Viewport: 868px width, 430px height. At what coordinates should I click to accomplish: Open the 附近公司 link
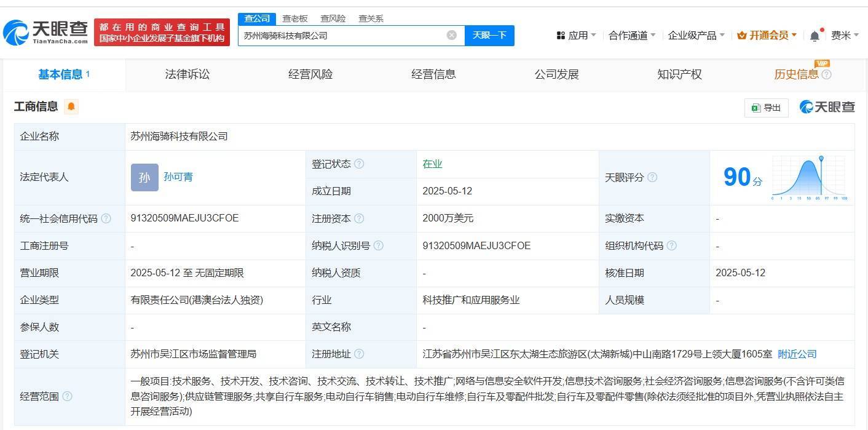tap(797, 354)
